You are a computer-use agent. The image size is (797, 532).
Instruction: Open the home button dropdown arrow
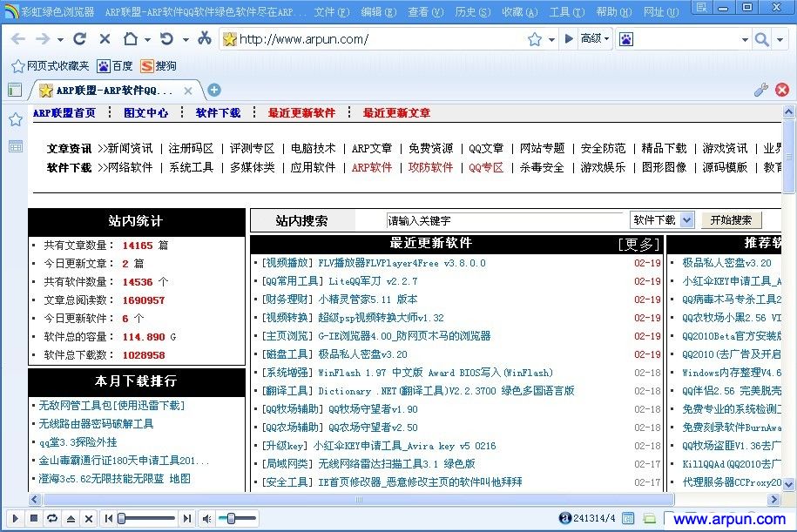147,40
